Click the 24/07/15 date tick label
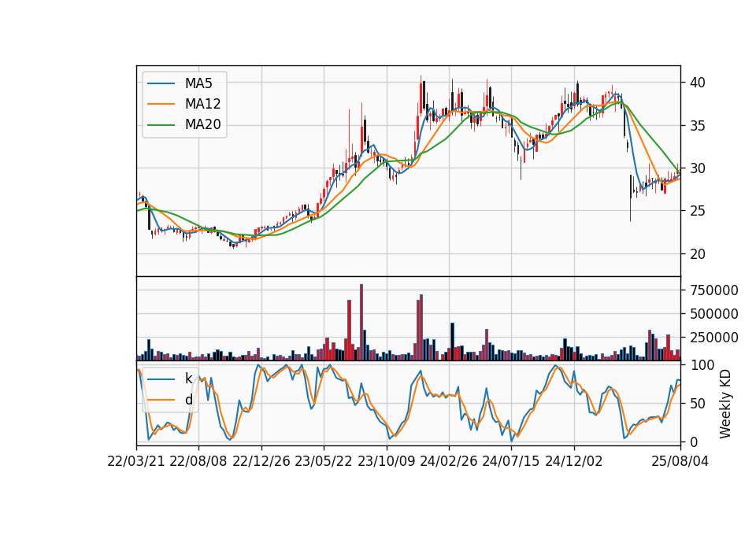The width and height of the screenshot is (756, 543). pyautogui.click(x=511, y=462)
